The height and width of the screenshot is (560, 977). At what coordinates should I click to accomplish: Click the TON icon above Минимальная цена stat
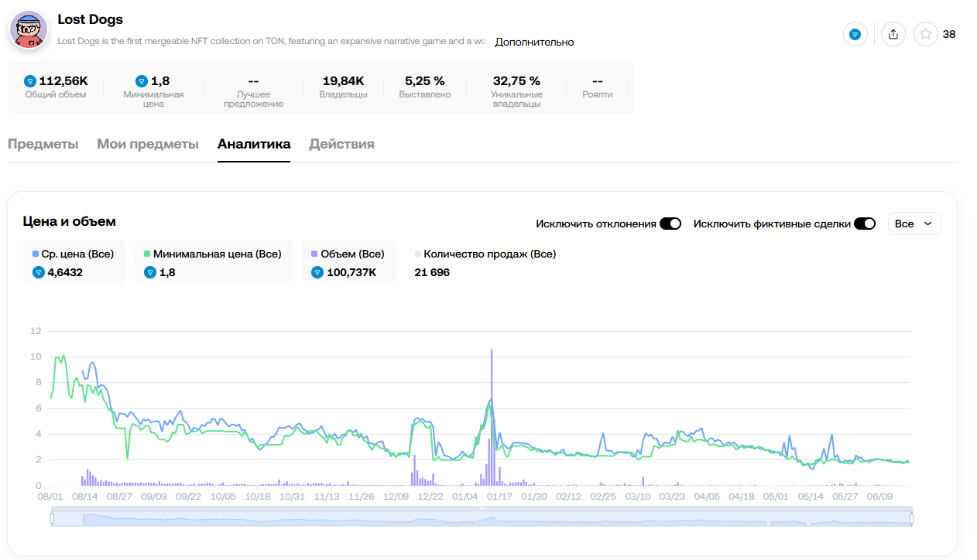(x=142, y=80)
